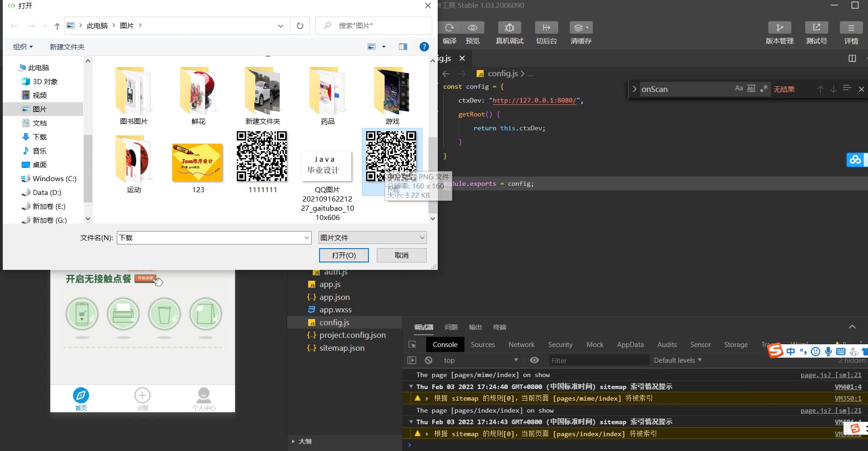868x451 pixels.
Task: Toggle match case Aa in search
Action: click(x=739, y=89)
